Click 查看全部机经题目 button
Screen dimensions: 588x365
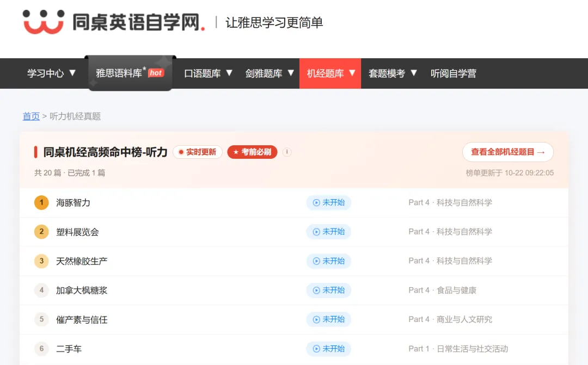tap(508, 152)
